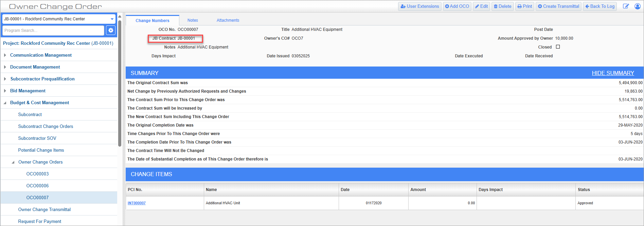Image resolution: width=644 pixels, height=226 pixels.
Task: Add a new OCO
Action: pyautogui.click(x=457, y=6)
